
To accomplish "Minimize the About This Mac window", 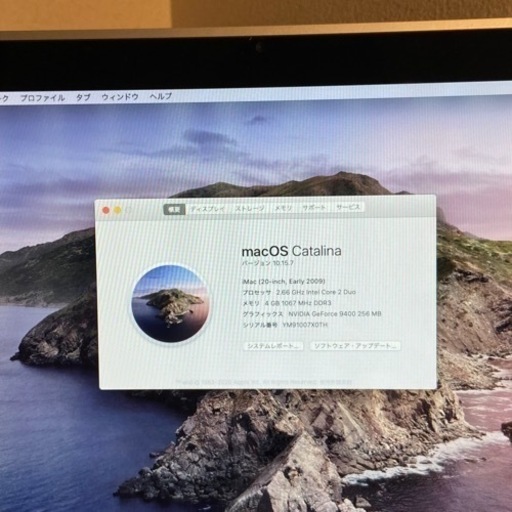I will (118, 210).
